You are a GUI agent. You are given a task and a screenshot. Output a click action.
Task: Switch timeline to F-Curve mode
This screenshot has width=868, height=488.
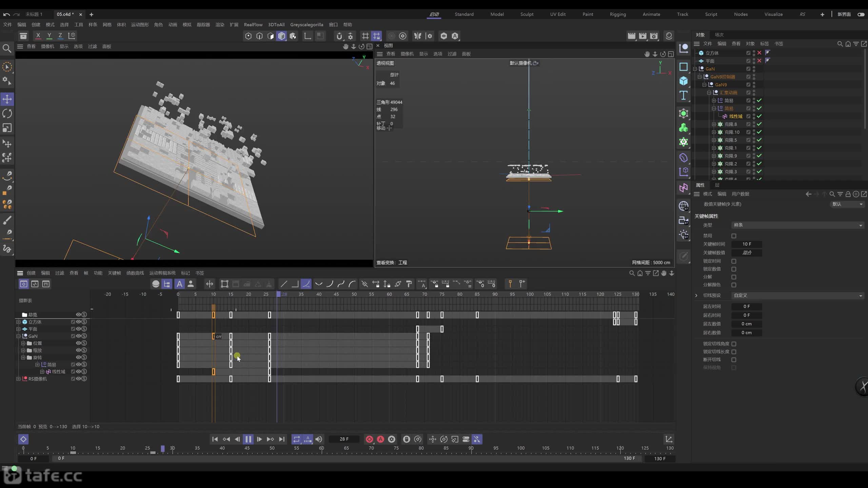35,284
